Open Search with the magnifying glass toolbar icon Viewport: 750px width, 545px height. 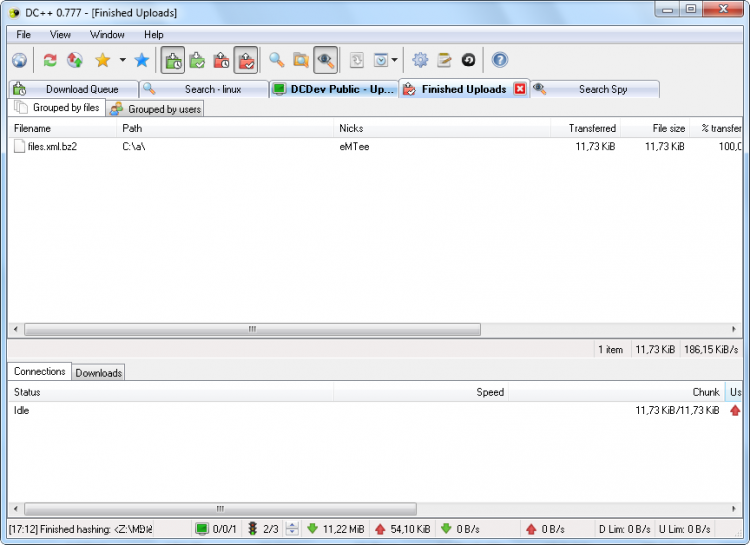coord(276,60)
